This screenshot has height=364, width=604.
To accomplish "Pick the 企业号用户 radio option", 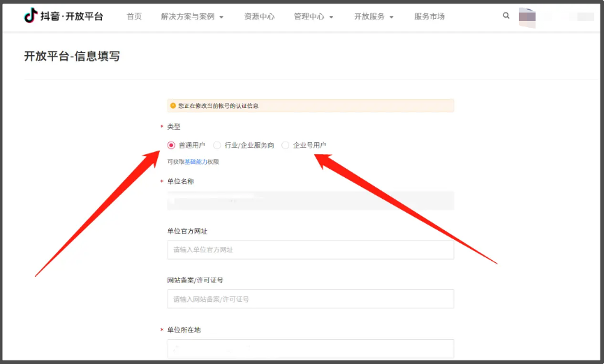I will tap(286, 145).
